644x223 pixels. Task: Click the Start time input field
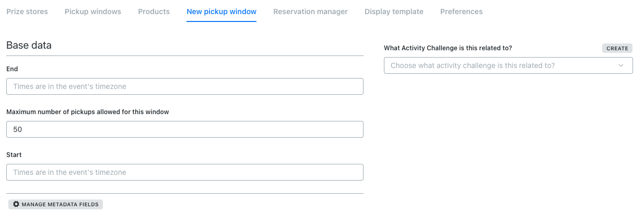(x=185, y=172)
